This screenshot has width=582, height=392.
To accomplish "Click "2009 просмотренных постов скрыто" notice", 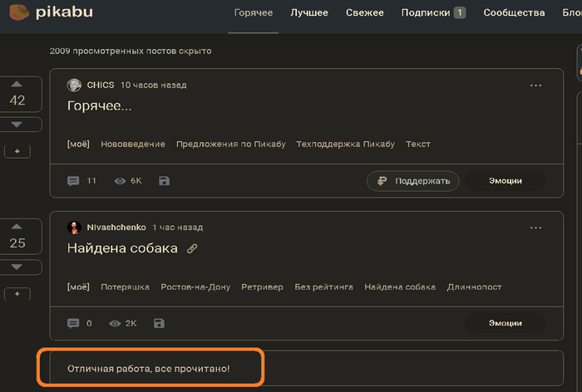I will point(131,51).
